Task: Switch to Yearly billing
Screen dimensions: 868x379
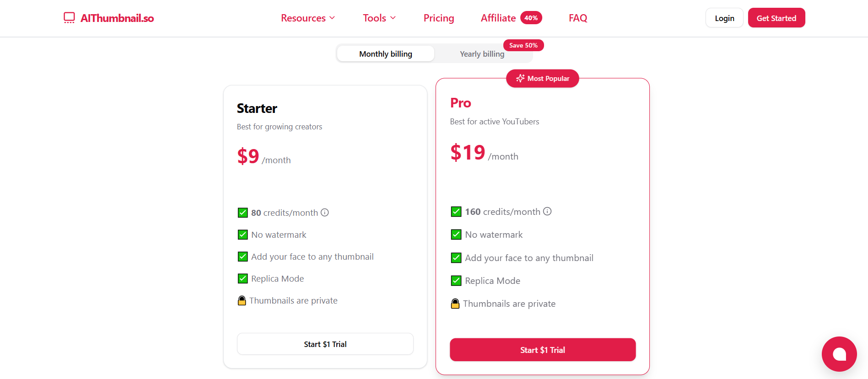Action: tap(482, 53)
